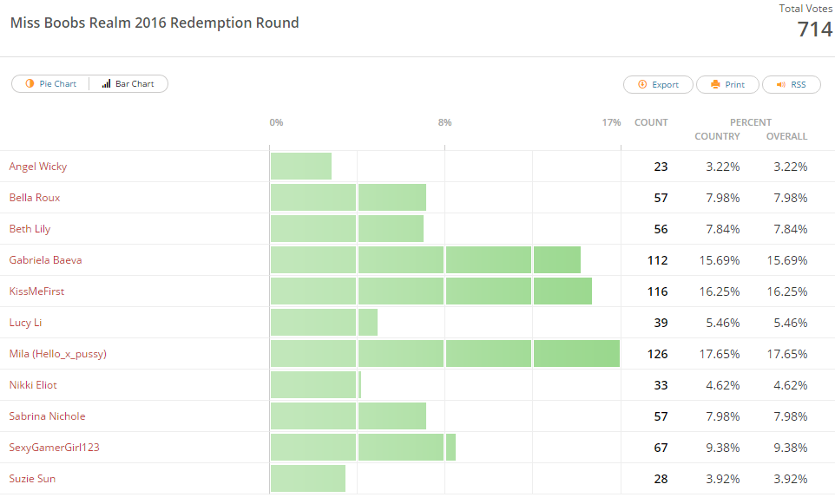
Task: Click the Lucy Li vote bar
Action: point(324,323)
